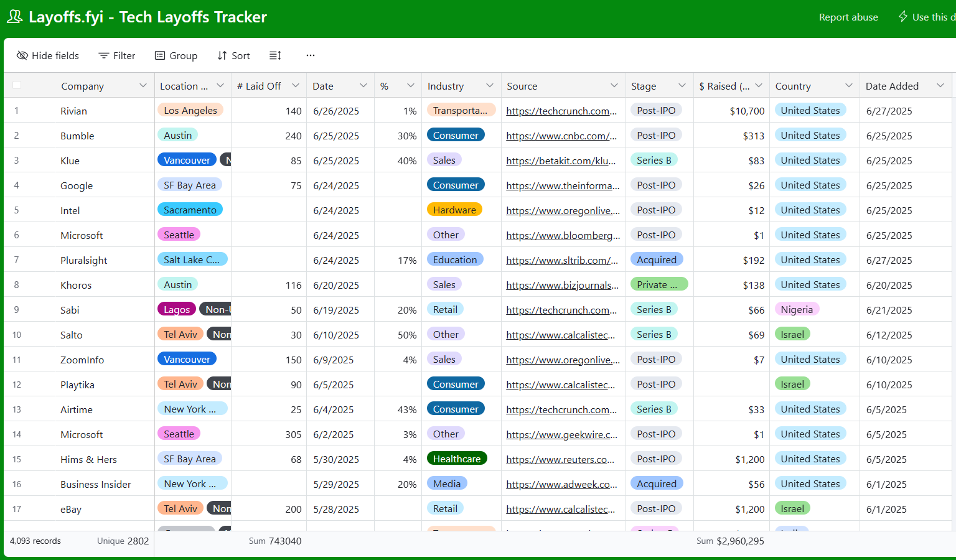Expand the Company column dropdown
Screen dimensions: 956x560
pyautogui.click(x=143, y=86)
